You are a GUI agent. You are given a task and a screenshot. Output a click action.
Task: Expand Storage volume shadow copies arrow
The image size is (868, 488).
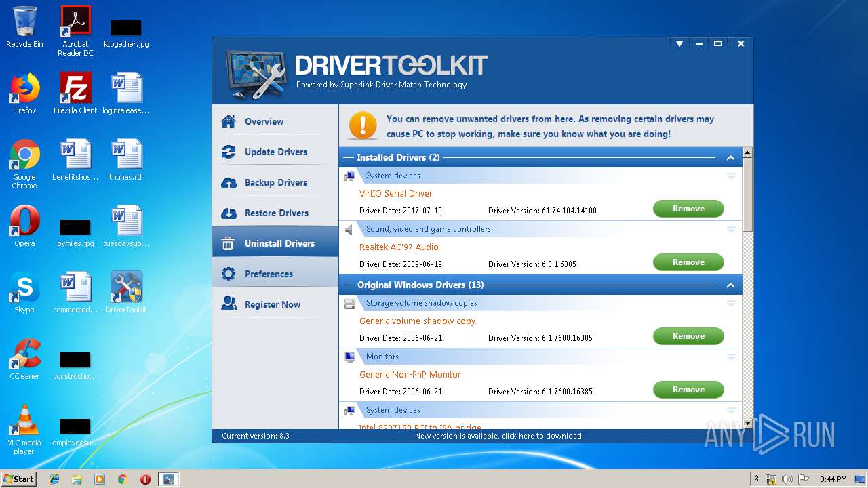[731, 304]
